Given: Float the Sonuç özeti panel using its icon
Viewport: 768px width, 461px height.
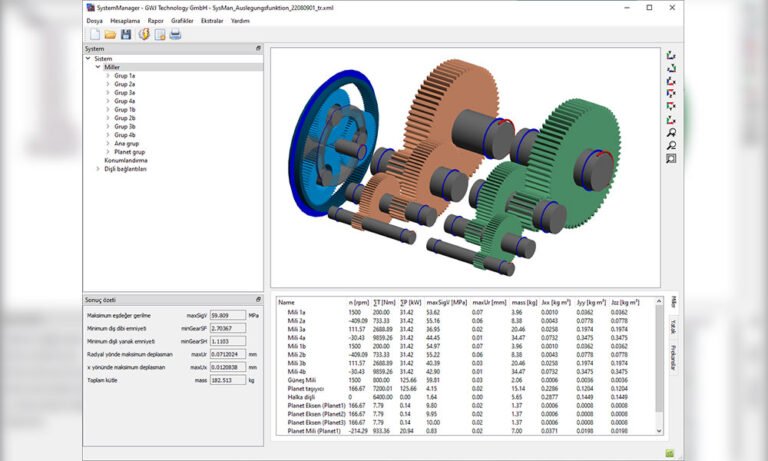Looking at the screenshot, I should point(258,299).
